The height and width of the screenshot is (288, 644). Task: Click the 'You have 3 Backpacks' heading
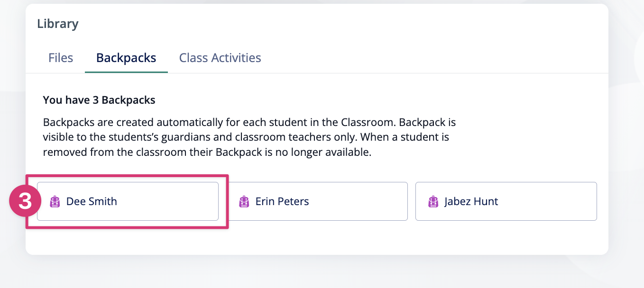pyautogui.click(x=99, y=100)
